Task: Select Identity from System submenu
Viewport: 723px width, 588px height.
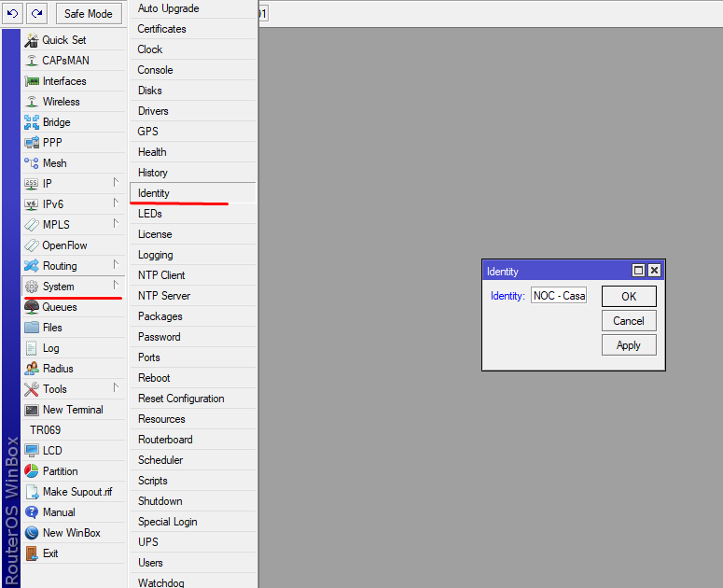Action: pyautogui.click(x=193, y=193)
